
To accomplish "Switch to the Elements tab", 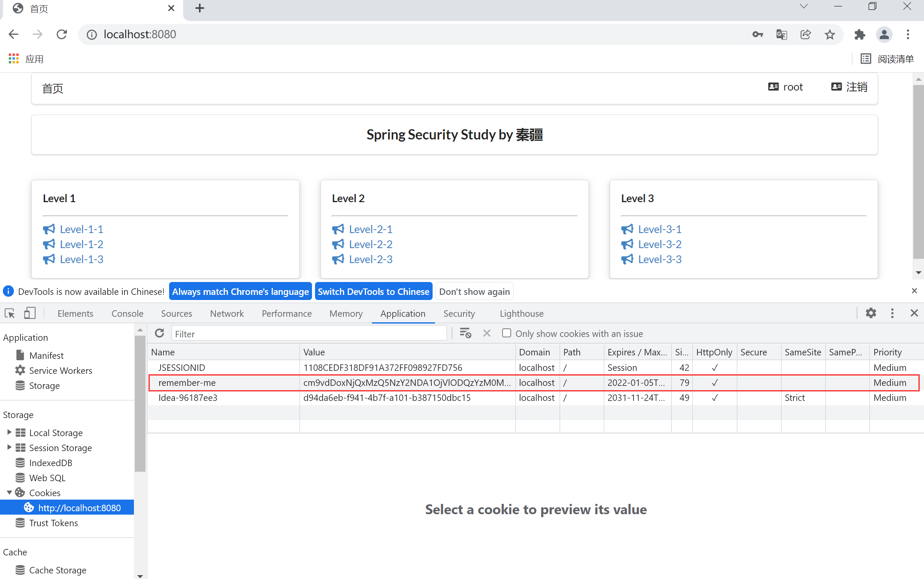I will coord(75,314).
